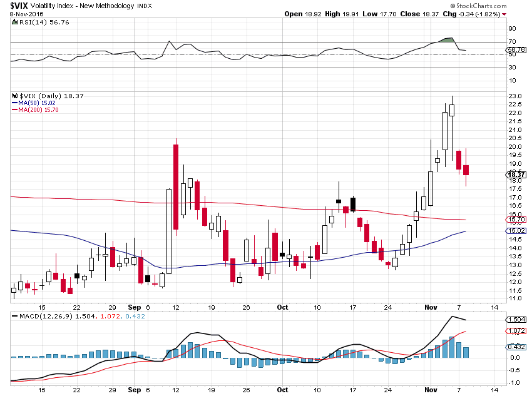Click the Chg -0.34 (-1.82%) value

tap(472, 14)
